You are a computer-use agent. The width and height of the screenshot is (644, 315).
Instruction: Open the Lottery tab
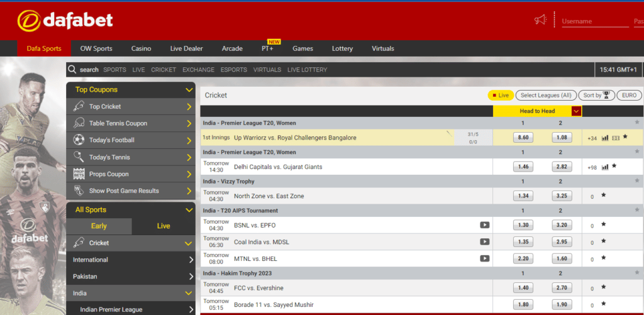click(x=342, y=48)
